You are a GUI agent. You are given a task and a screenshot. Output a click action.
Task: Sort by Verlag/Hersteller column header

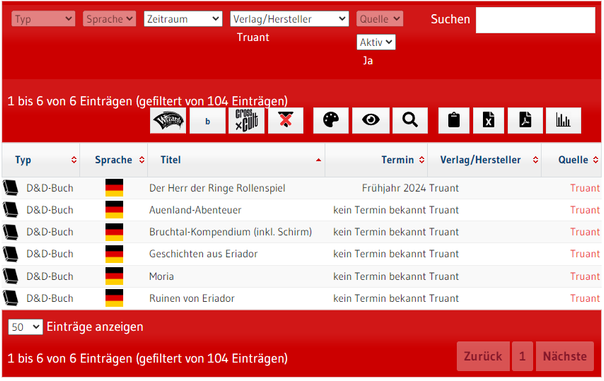pyautogui.click(x=485, y=160)
